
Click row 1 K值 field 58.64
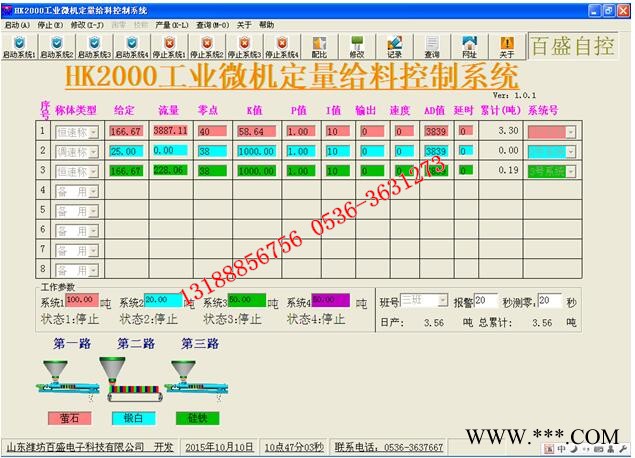coord(257,132)
